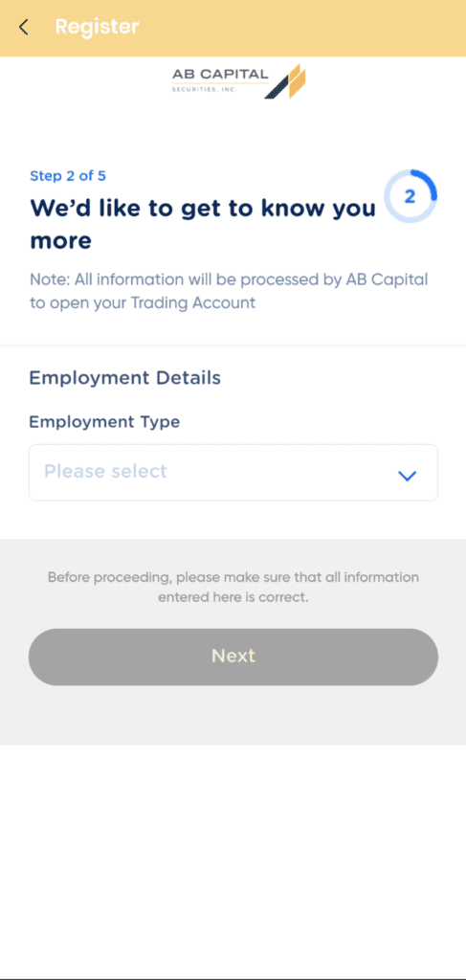Click the 'Please select' placeholder text
466x980 pixels.
coord(105,471)
